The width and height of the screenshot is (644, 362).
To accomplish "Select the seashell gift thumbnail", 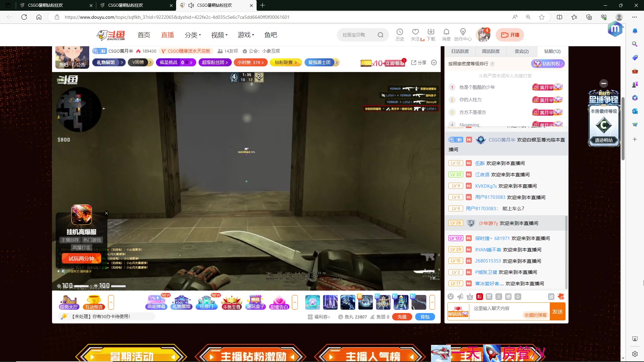I will click(313, 302).
